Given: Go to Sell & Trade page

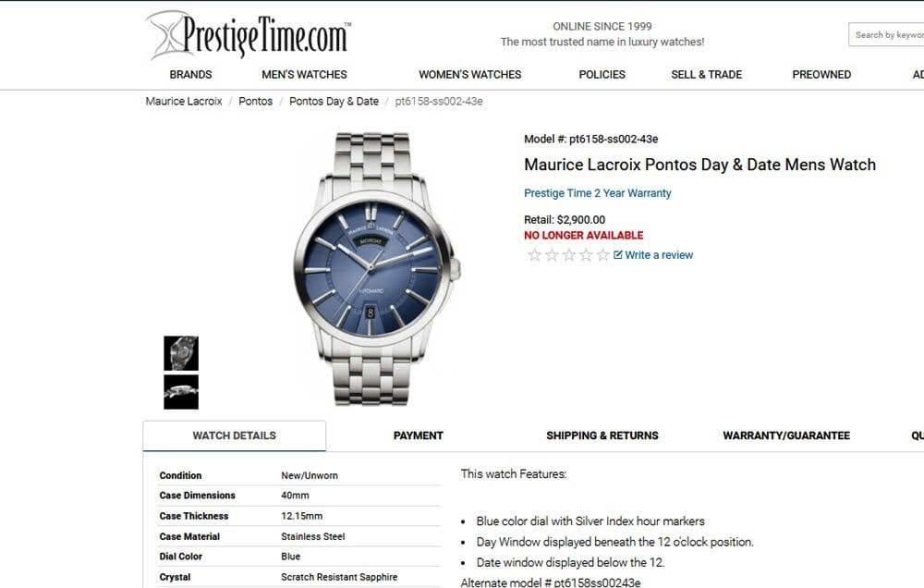Looking at the screenshot, I should (x=706, y=74).
